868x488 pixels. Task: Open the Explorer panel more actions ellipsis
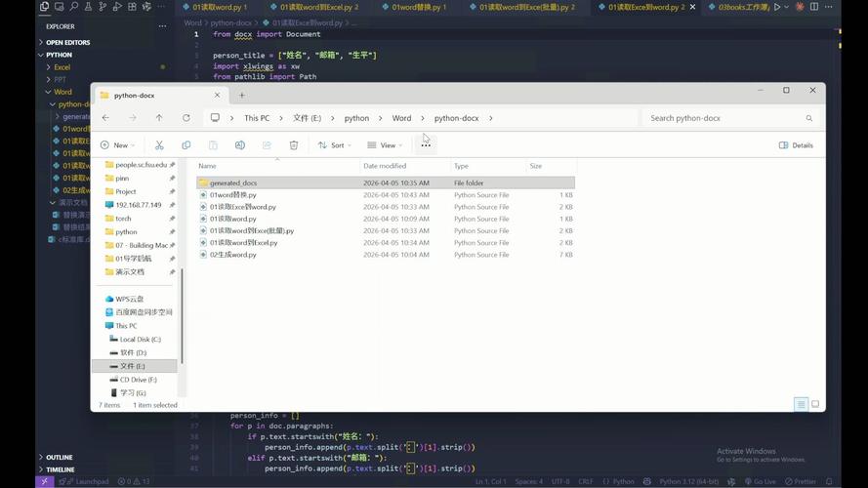coord(162,26)
